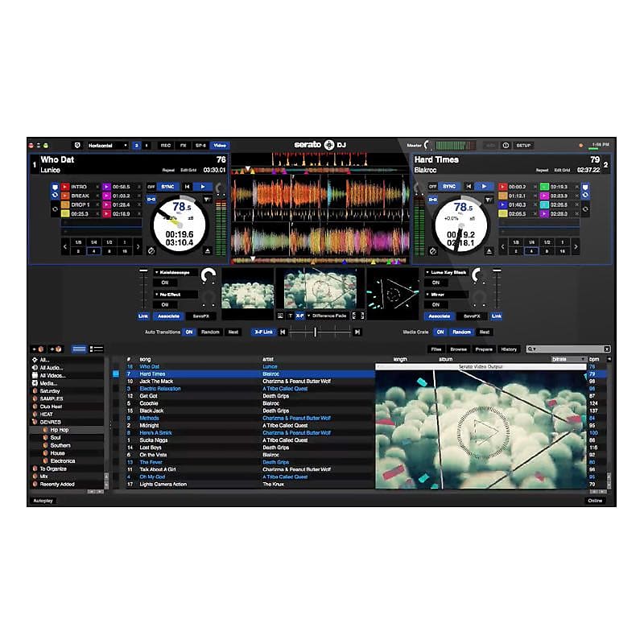Click the search magnifier in the library
644x644 pixels.
click(530, 349)
